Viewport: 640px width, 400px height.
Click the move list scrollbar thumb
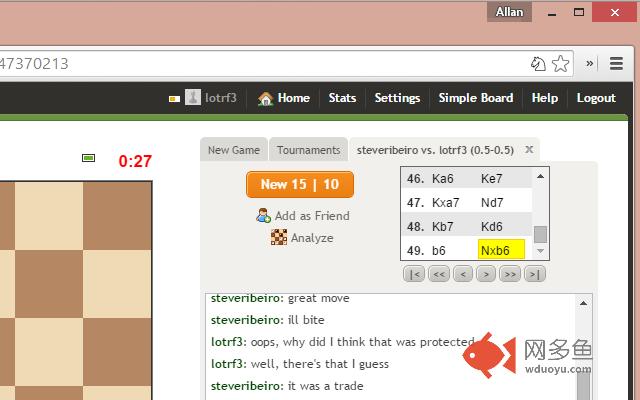click(x=540, y=234)
